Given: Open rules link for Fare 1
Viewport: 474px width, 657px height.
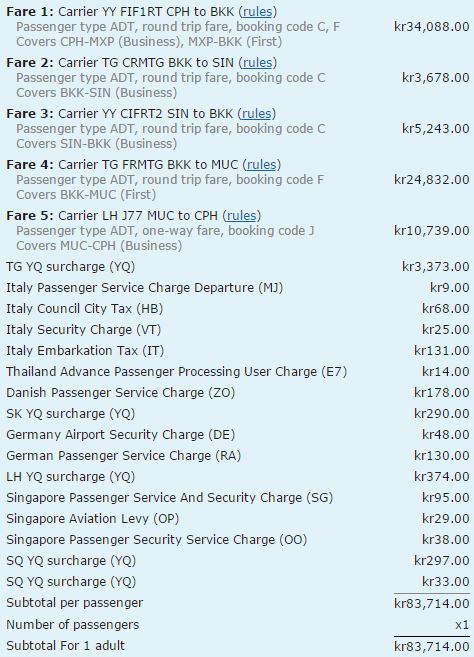Looking at the screenshot, I should tap(257, 12).
